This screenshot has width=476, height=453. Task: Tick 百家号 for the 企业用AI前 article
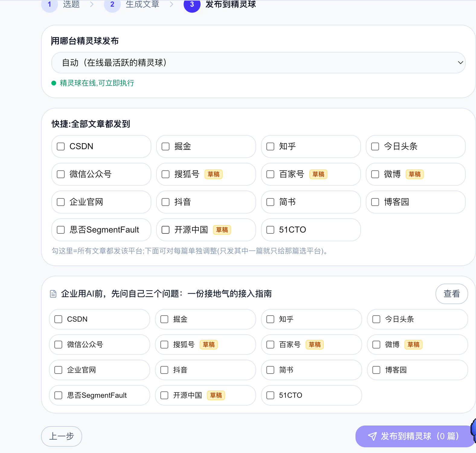click(270, 345)
